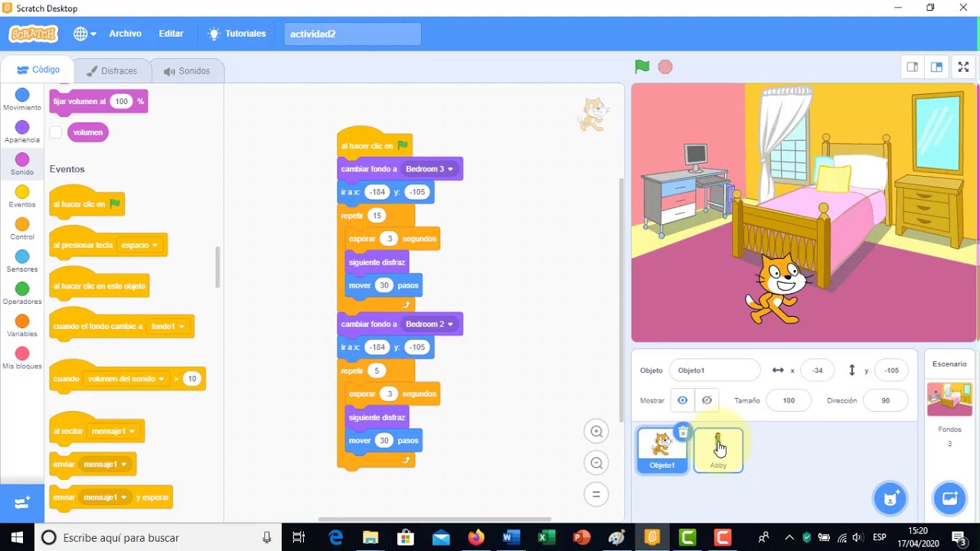Viewport: 980px width, 551px height.
Task: Open the volumen del sonido dropdown
Action: 126,379
